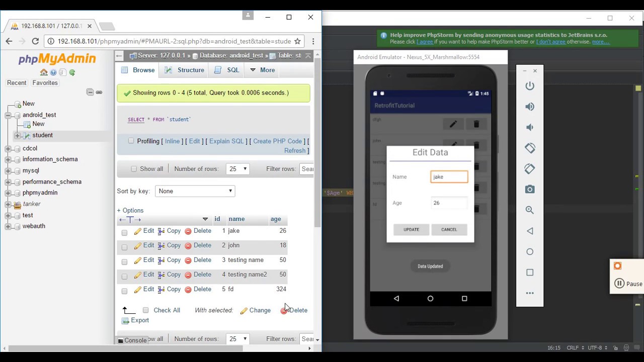Enable the Profiling checkbox

click(x=131, y=141)
